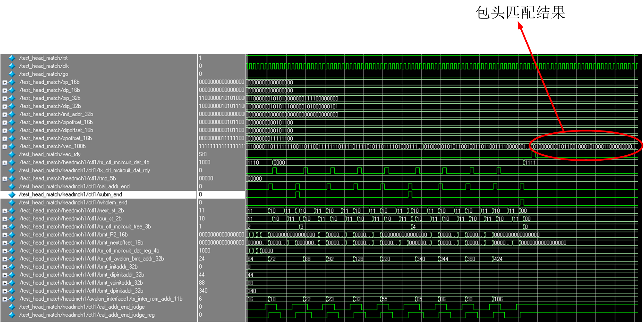Expand the tx_inter_rom_addr_11b bus
Image resolution: width=644 pixels, height=322 pixels.
[5, 299]
